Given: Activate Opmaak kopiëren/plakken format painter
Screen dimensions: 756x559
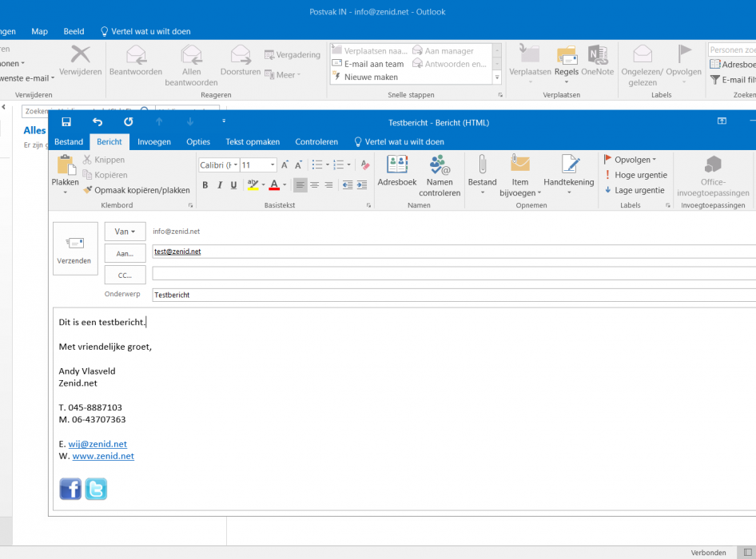Looking at the screenshot, I should coord(137,190).
